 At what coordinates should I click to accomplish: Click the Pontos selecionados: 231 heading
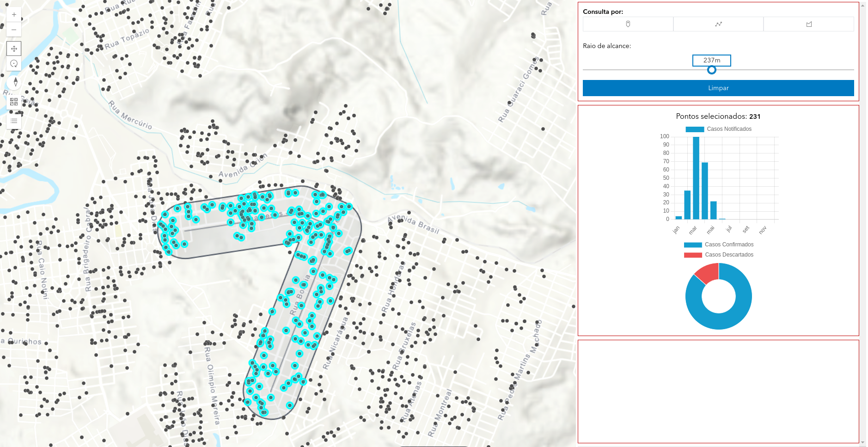tap(718, 116)
